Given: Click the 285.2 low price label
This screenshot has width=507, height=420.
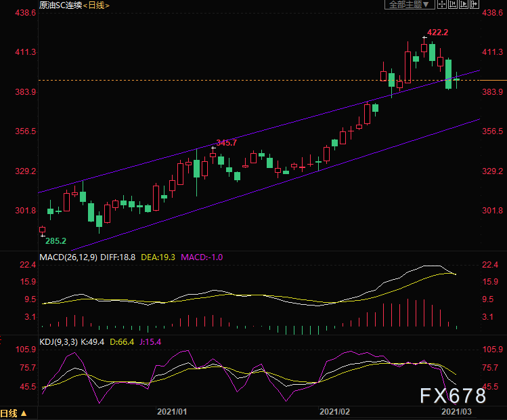Looking at the screenshot, I should (x=56, y=241).
